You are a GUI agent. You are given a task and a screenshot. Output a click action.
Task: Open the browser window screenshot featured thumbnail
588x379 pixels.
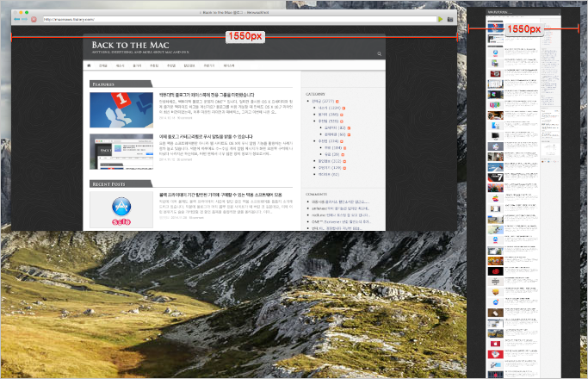[x=121, y=152]
